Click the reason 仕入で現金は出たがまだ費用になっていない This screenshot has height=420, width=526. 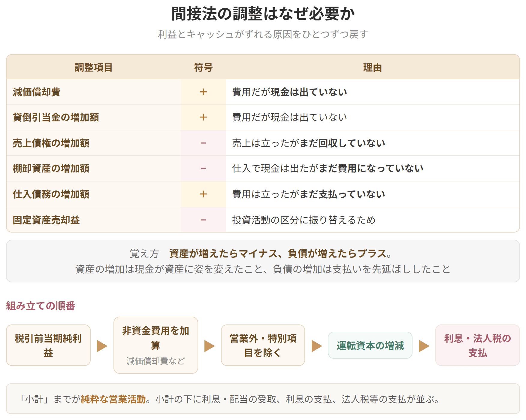[x=328, y=168]
